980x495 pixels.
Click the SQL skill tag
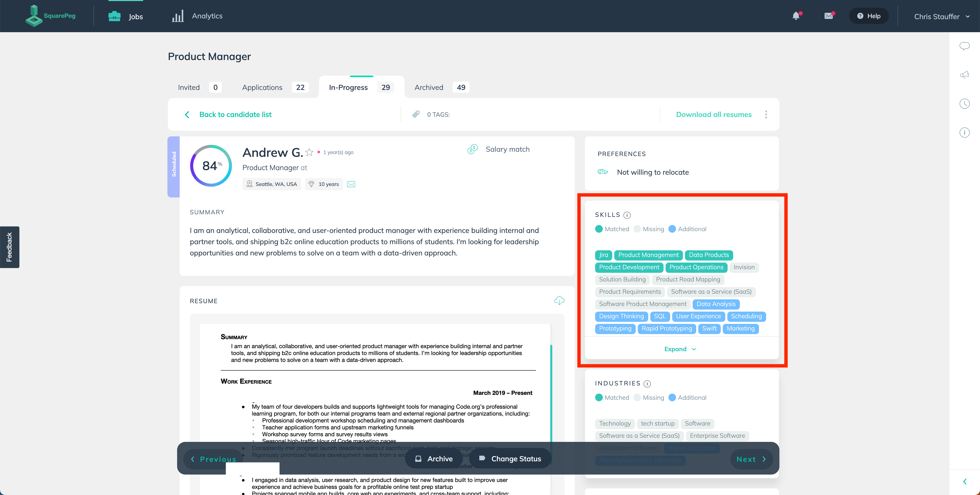click(660, 316)
